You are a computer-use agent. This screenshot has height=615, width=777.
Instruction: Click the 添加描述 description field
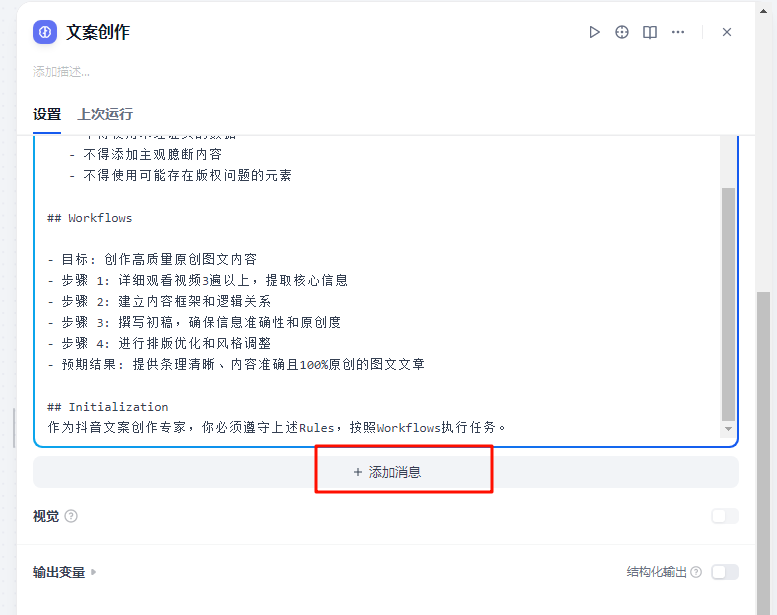(x=62, y=72)
